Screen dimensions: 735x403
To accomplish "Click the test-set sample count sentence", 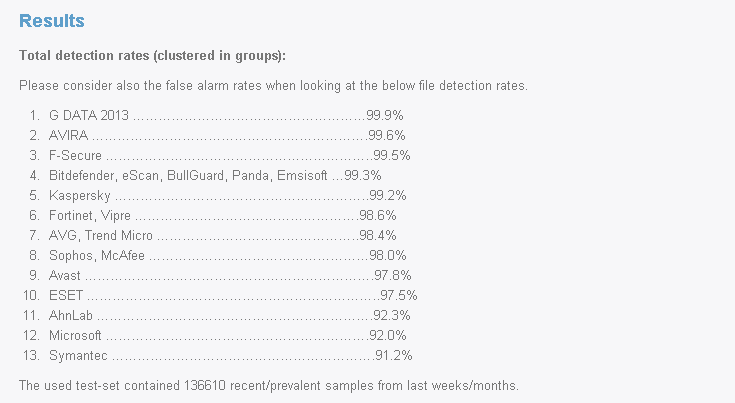I will (268, 385).
